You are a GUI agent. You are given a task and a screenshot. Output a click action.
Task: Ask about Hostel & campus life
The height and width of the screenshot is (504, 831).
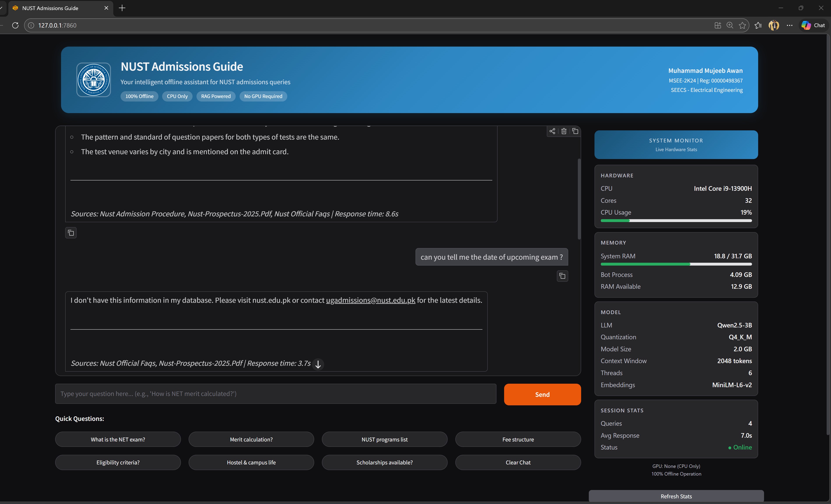tap(251, 462)
